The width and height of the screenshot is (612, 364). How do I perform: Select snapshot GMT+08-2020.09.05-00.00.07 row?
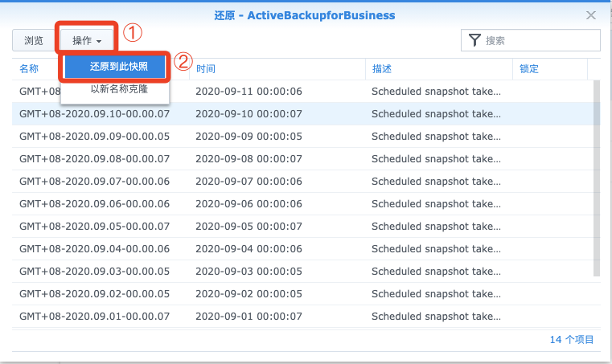[x=303, y=227]
